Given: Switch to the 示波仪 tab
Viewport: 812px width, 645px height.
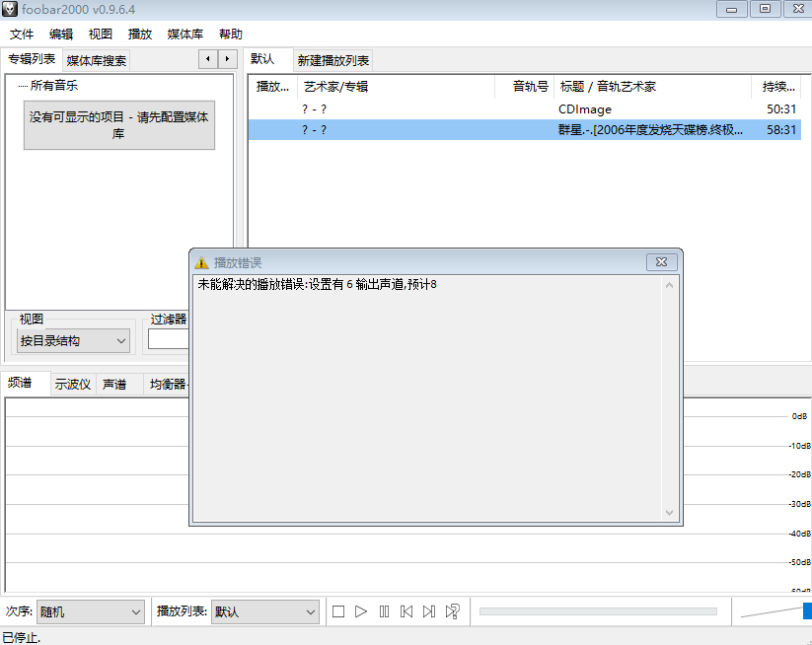Looking at the screenshot, I should (x=73, y=384).
